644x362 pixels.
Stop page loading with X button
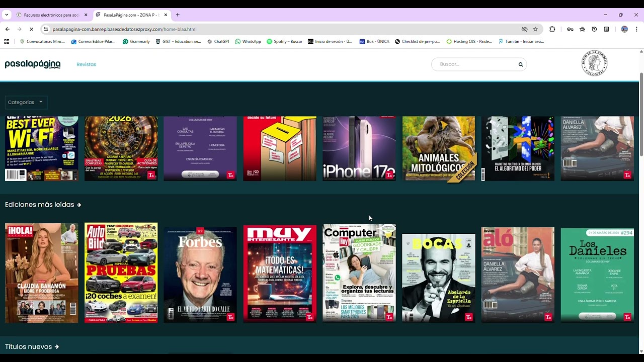tap(31, 29)
